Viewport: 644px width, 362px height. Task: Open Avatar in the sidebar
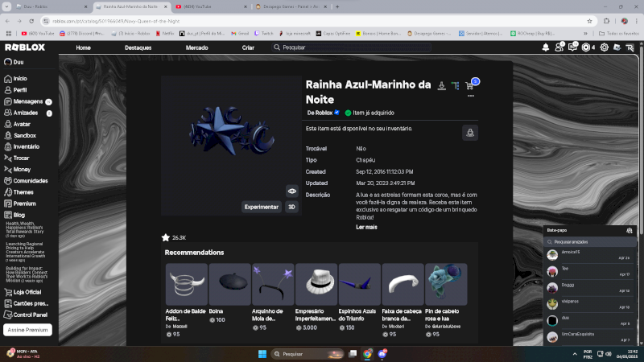tap(17, 124)
